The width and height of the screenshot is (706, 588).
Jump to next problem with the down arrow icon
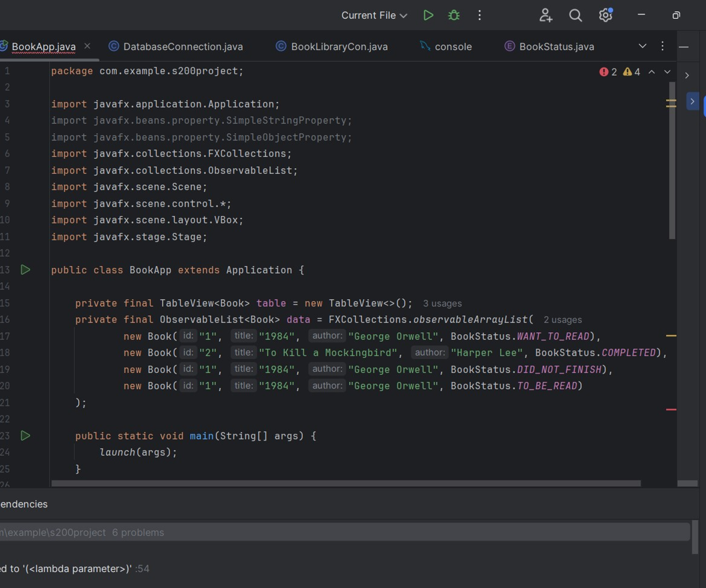click(667, 71)
